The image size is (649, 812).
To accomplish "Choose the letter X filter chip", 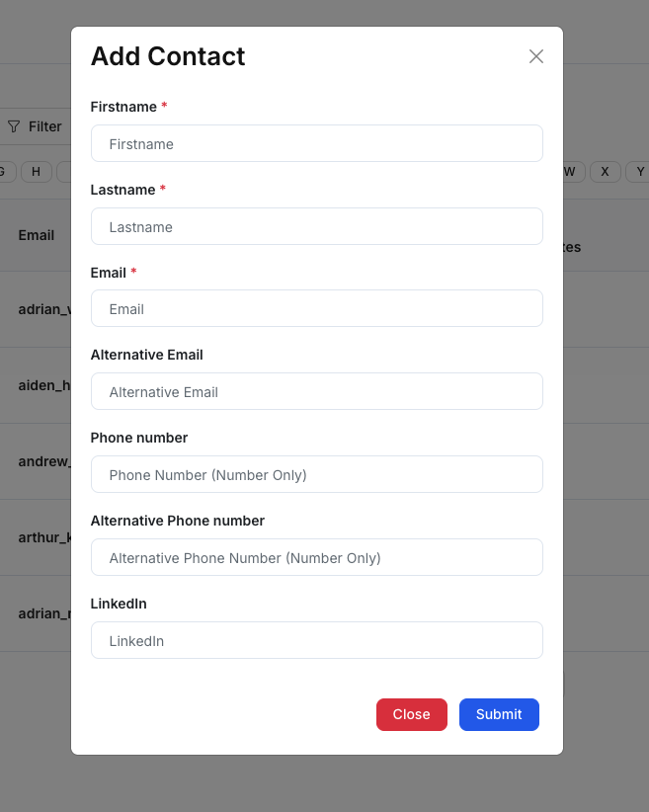I will [x=605, y=172].
